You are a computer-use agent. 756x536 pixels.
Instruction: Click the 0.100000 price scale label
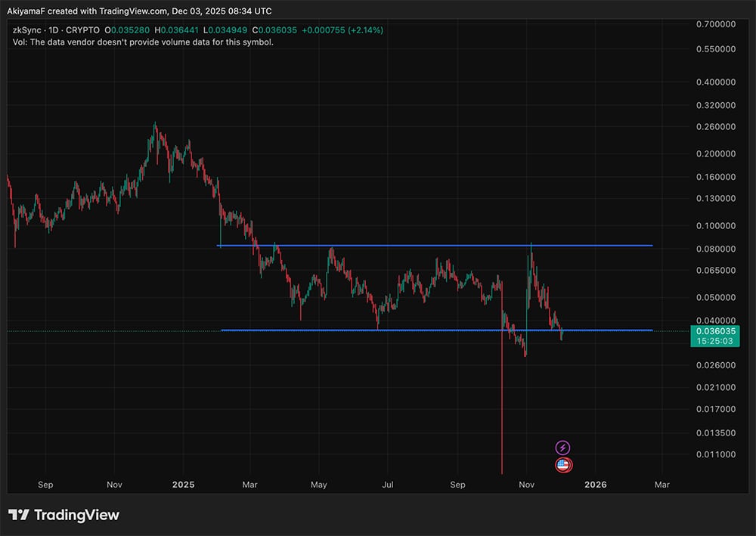714,225
